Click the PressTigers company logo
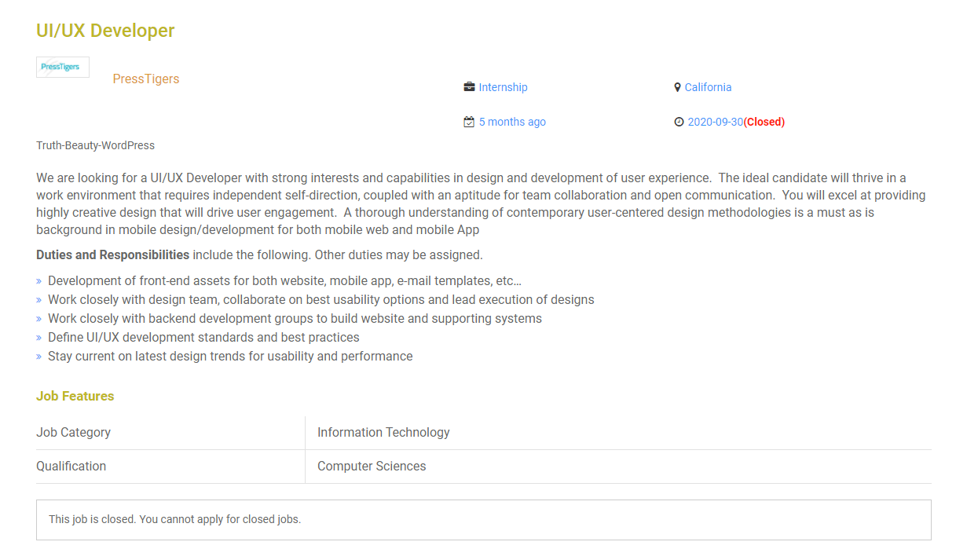This screenshot has width=956, height=560. [x=63, y=67]
